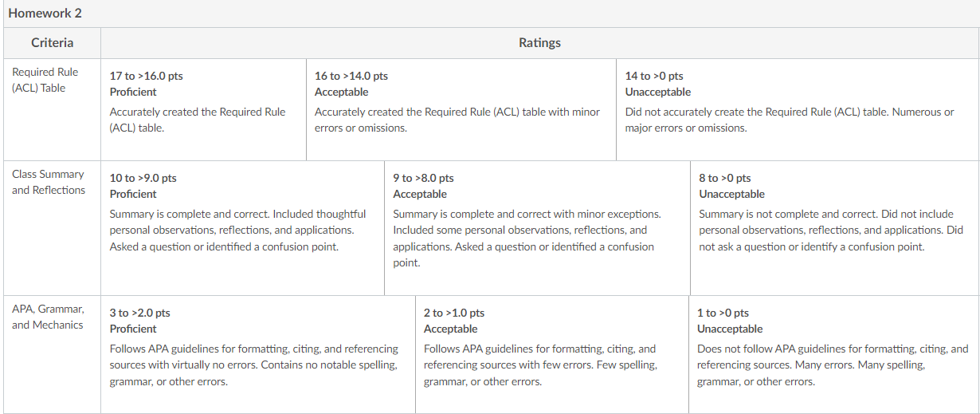
Task: Select Unacceptable 1 to >0 pts rating
Action: point(834,354)
